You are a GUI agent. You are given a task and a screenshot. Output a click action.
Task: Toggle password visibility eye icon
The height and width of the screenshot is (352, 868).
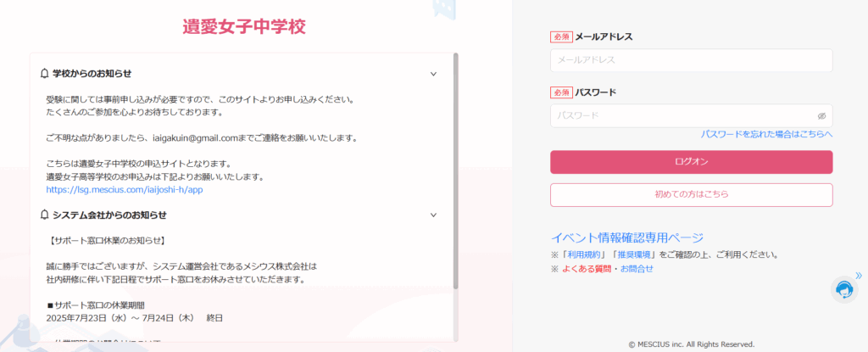click(821, 116)
